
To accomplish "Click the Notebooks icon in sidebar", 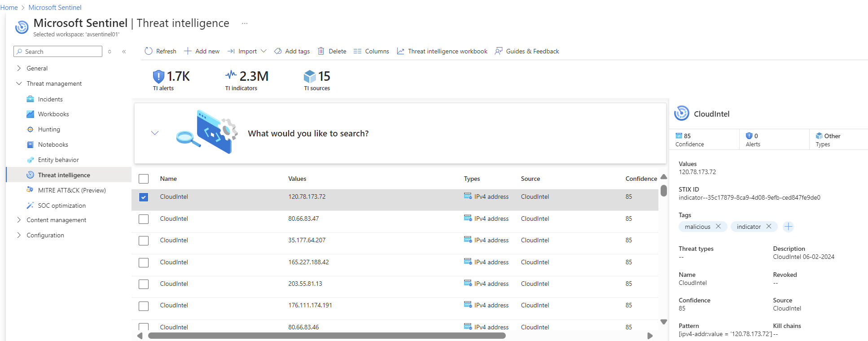I will 30,144.
